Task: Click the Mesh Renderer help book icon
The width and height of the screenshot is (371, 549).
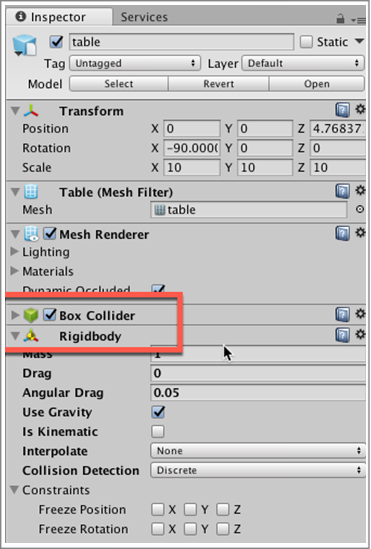Action: 343,233
